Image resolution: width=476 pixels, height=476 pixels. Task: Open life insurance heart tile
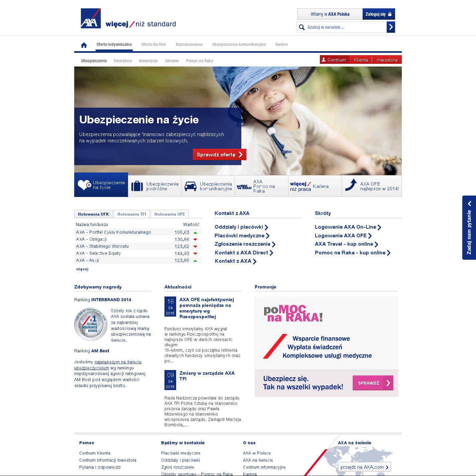coord(101,185)
